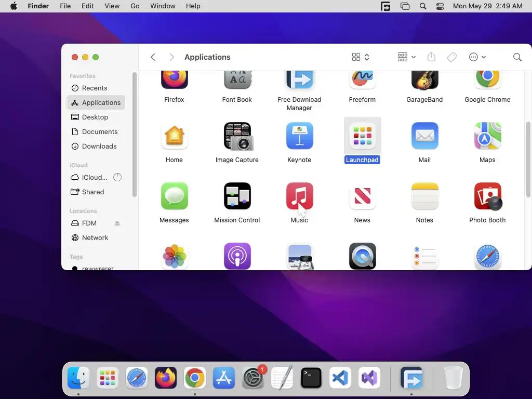Click the Edit Tags toolbar button
Viewport: 532px width, 399px height.
[x=451, y=57]
